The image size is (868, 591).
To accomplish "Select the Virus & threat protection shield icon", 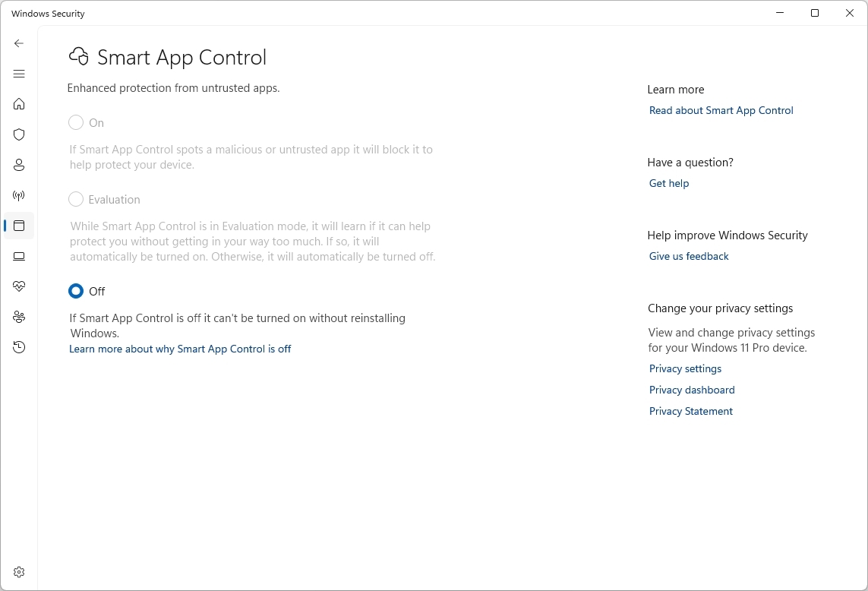I will 18,134.
